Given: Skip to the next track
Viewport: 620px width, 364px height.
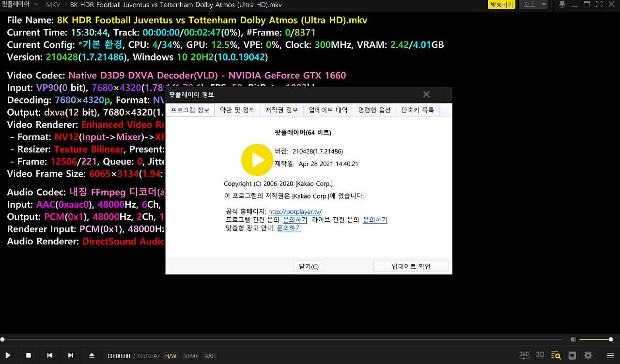Looking at the screenshot, I should (71, 355).
